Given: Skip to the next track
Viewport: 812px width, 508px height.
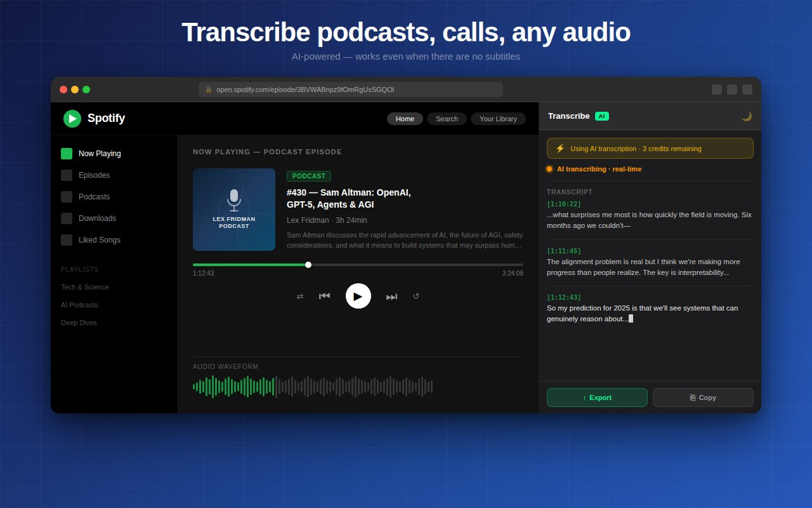Looking at the screenshot, I should tap(392, 296).
